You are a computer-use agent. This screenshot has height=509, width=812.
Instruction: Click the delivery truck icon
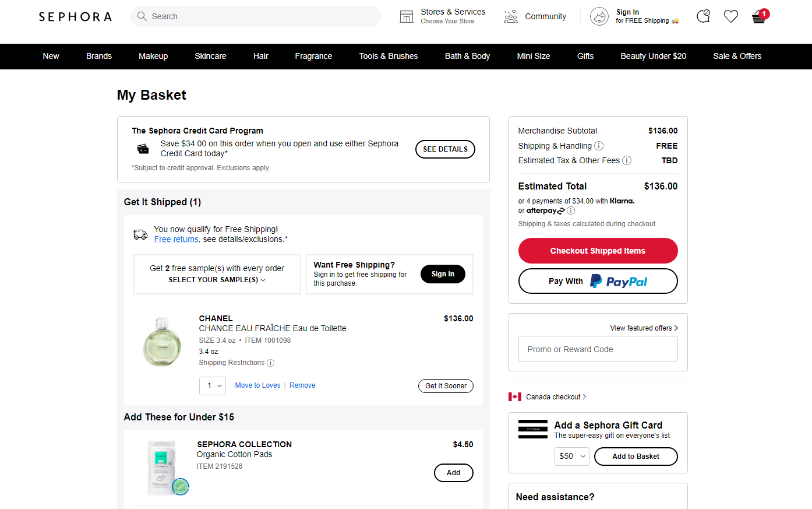[x=140, y=234]
